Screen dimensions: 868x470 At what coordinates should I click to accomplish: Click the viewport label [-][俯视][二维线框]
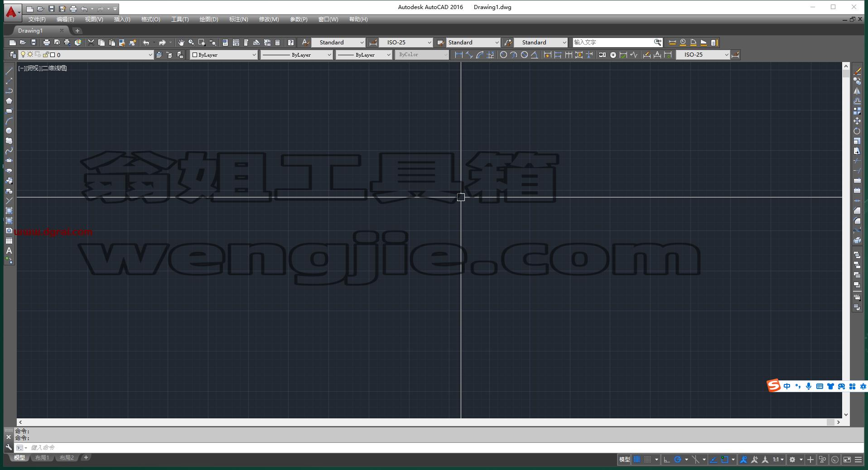click(43, 68)
